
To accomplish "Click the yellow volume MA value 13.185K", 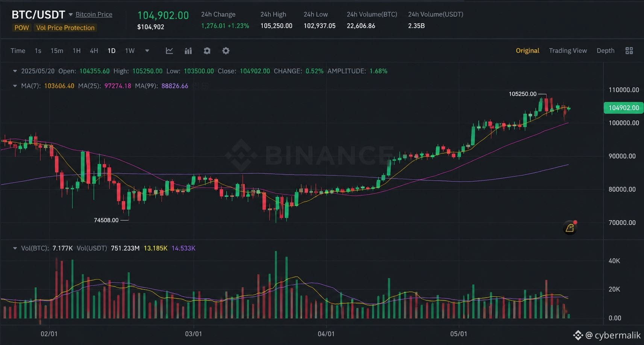I will click(x=156, y=248).
